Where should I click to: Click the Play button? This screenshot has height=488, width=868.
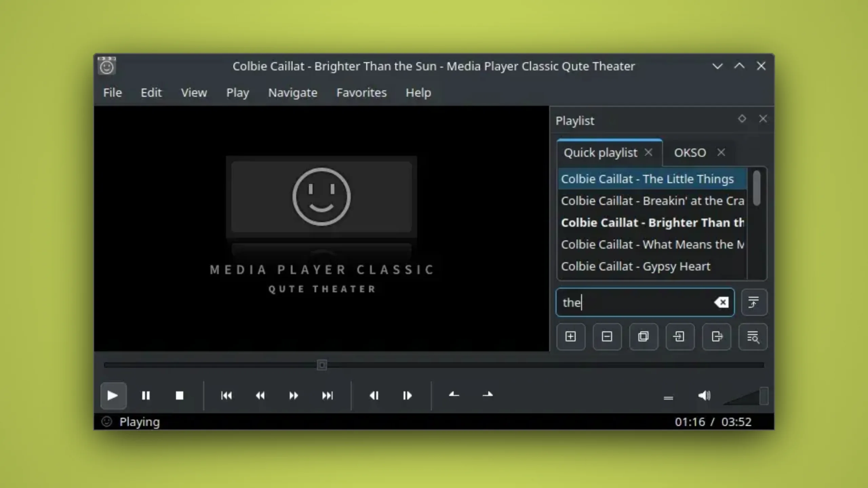tap(113, 395)
